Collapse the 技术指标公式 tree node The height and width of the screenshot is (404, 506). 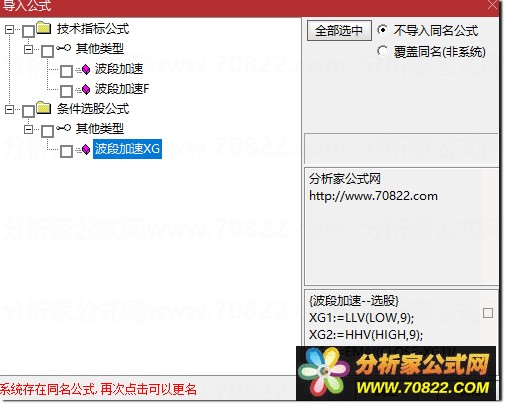[9, 29]
